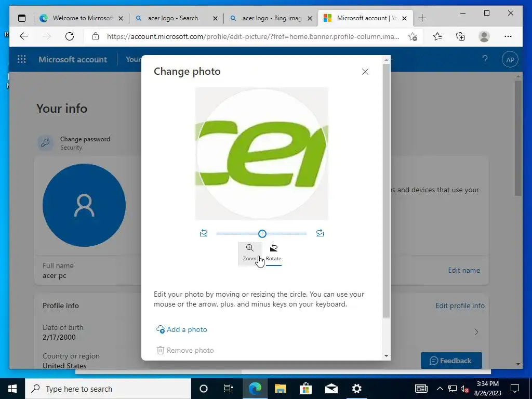Click Edit profile info link

460,305
